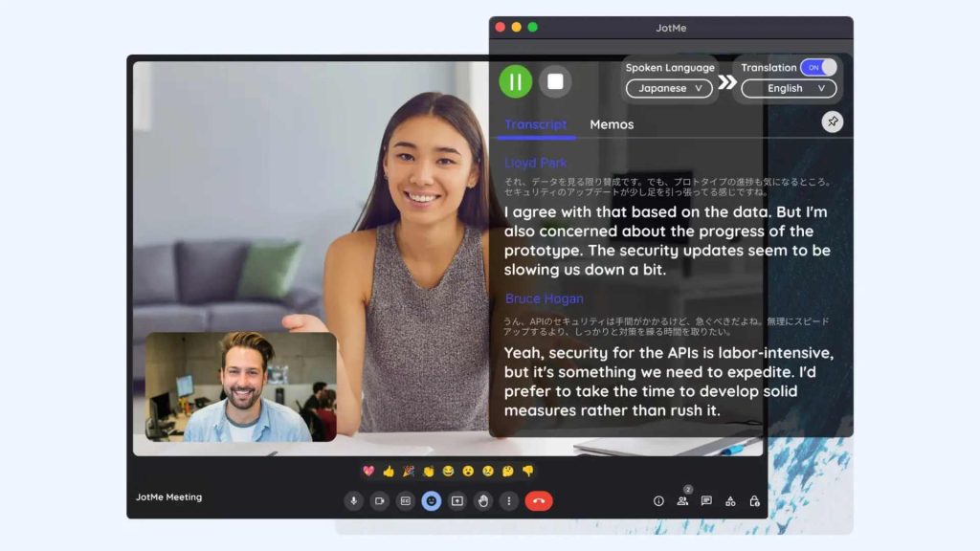
Task: Open the Japanese spoken language dropdown
Action: tap(669, 88)
